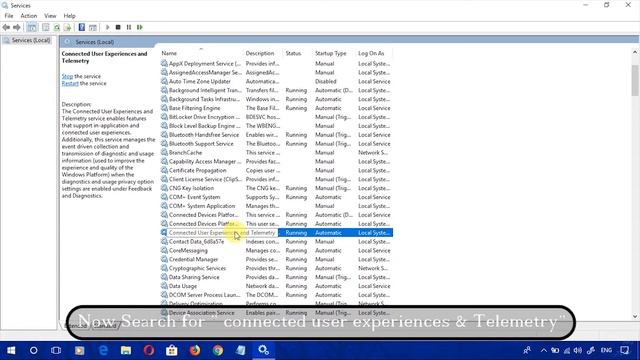640x360 pixels.
Task: Open File Explorer from the taskbar
Action: point(126,350)
